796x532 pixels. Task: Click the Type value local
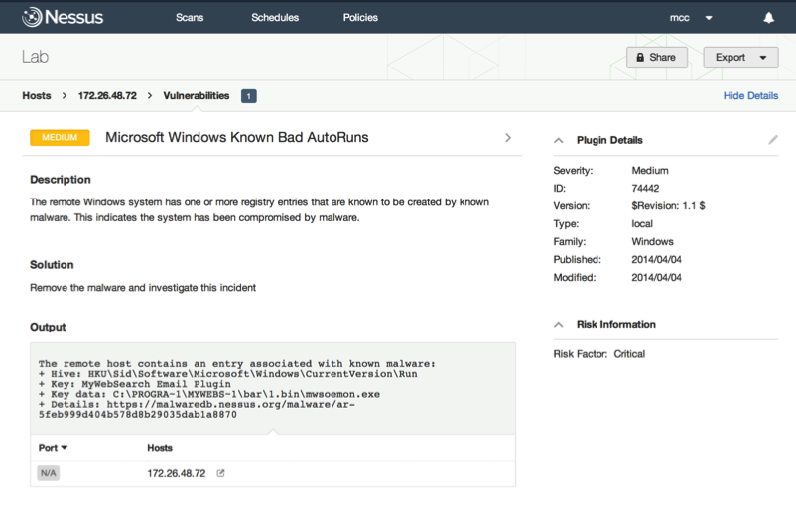click(x=642, y=224)
